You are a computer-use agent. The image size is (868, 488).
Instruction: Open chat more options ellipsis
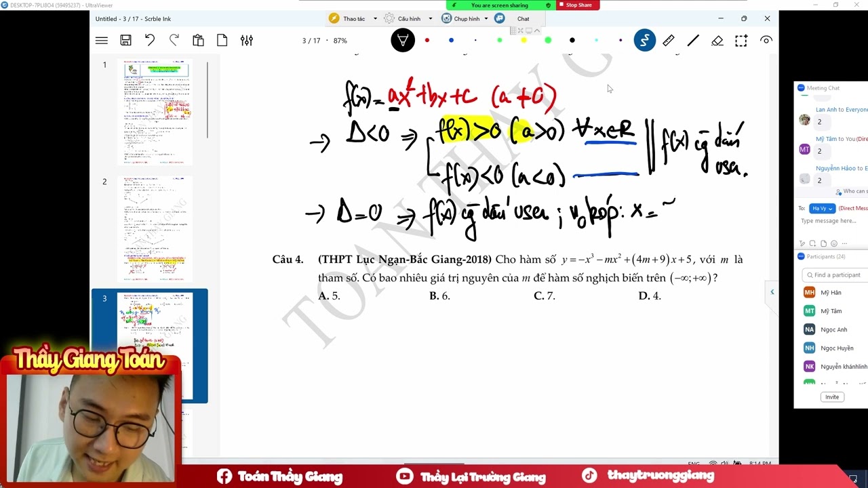844,243
